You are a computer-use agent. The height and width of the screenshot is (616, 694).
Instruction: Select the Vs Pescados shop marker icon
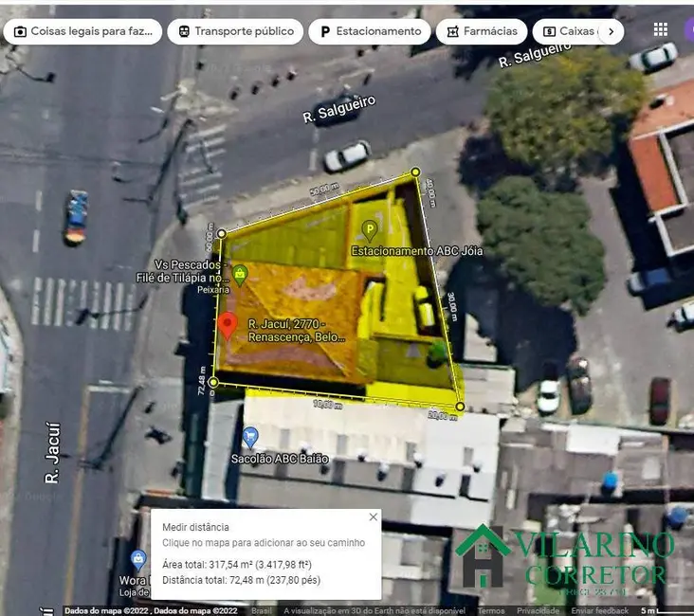point(240,274)
